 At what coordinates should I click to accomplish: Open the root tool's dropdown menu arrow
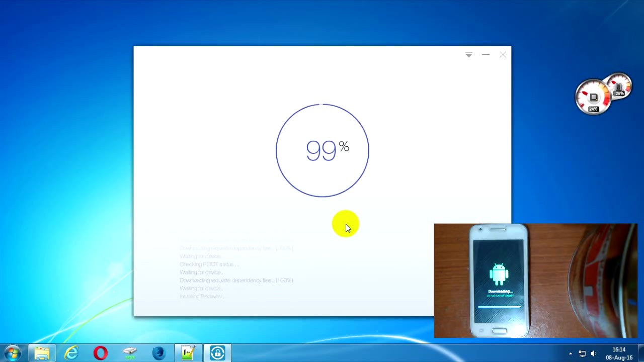click(x=468, y=55)
